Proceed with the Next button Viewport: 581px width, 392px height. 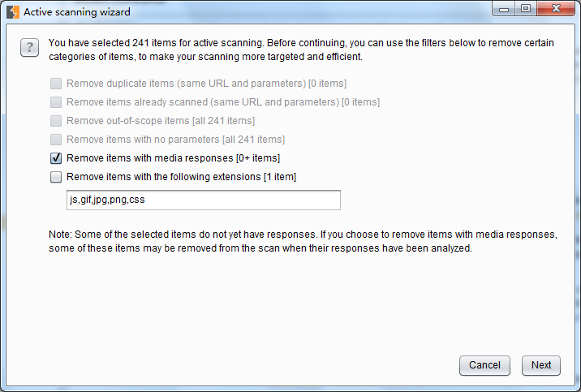[x=541, y=365]
